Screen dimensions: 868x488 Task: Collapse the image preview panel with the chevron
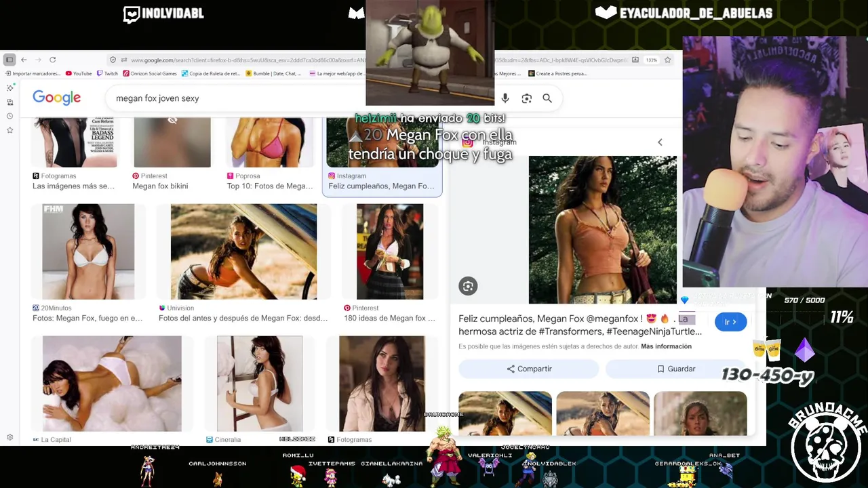[660, 142]
